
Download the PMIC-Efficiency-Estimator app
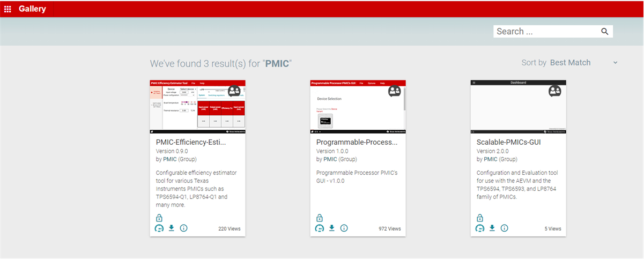[171, 228]
